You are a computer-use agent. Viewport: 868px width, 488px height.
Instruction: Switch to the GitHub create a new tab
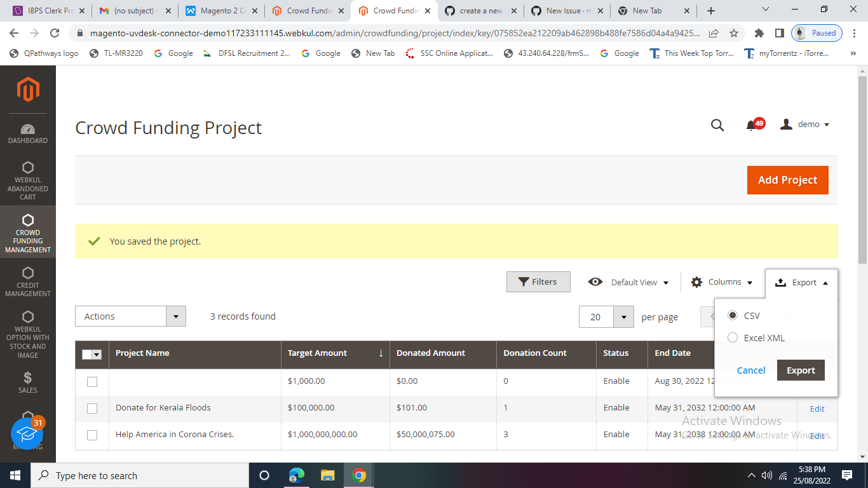(x=481, y=11)
